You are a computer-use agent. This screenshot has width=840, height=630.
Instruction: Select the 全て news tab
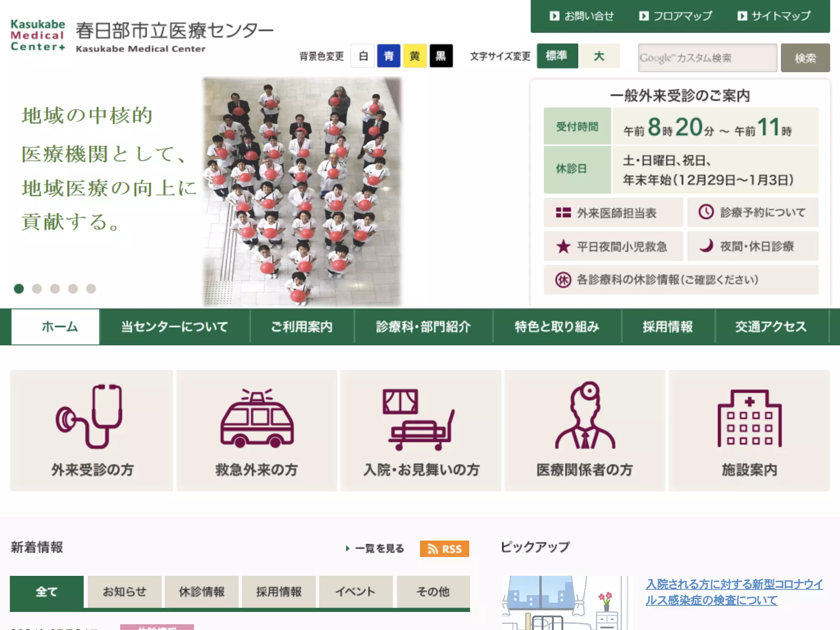coord(47,592)
